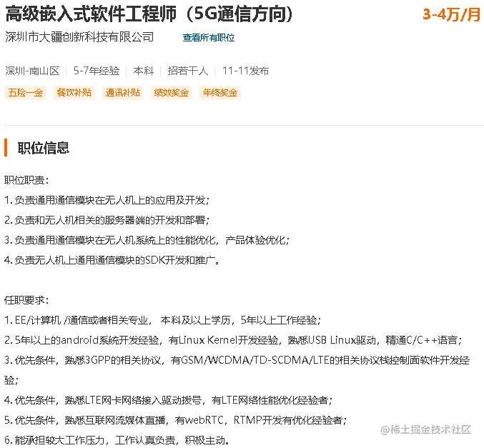The width and height of the screenshot is (484, 448).
Task: Click requirement 3 about 3GPP的相关协议
Action: [x=237, y=370]
